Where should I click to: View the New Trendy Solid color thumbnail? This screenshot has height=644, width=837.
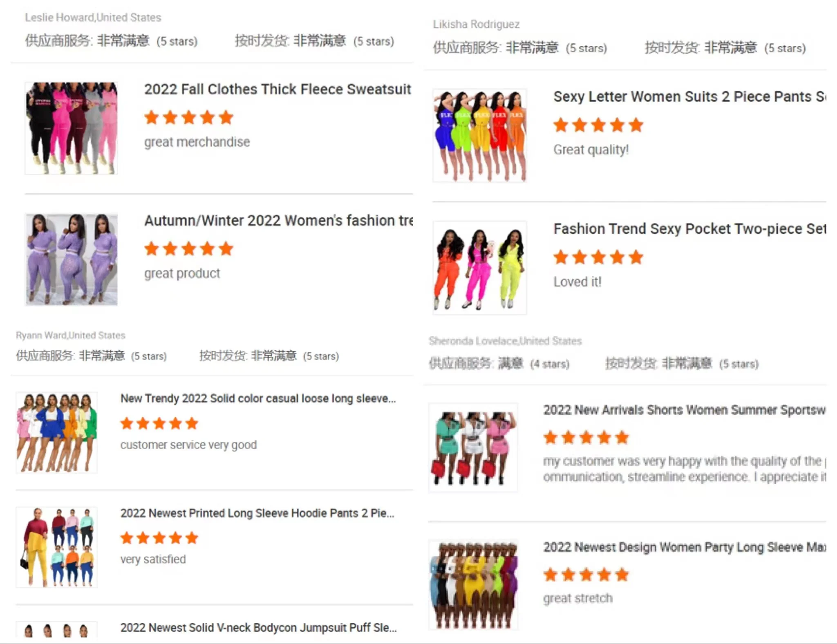57,433
